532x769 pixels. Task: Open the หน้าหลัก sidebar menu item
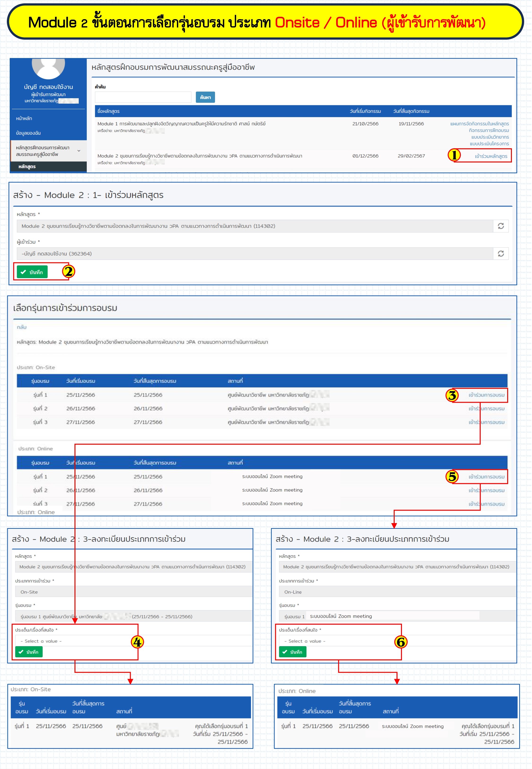[x=24, y=118]
